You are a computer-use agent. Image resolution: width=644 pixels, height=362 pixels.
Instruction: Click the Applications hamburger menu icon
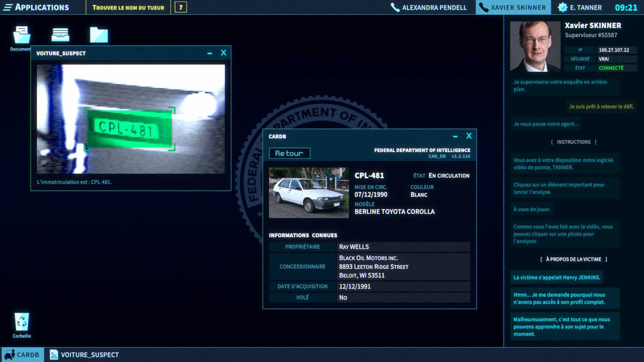pos(8,7)
